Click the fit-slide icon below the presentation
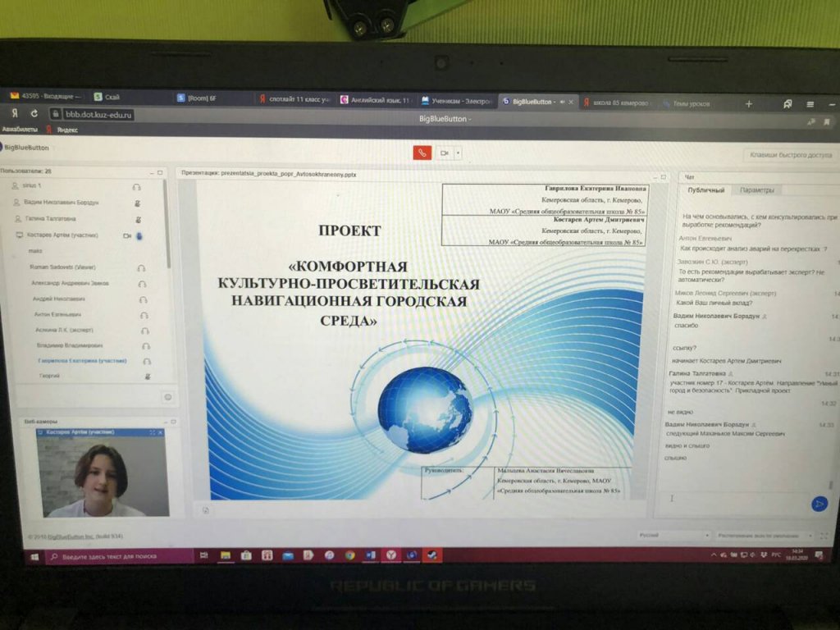Screen dimensions: 840x630 tap(206, 509)
